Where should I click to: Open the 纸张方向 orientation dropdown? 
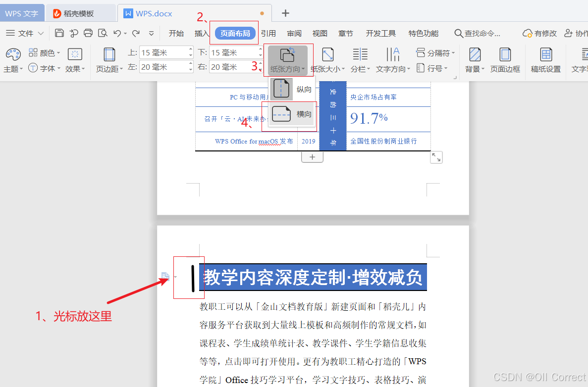click(x=288, y=60)
